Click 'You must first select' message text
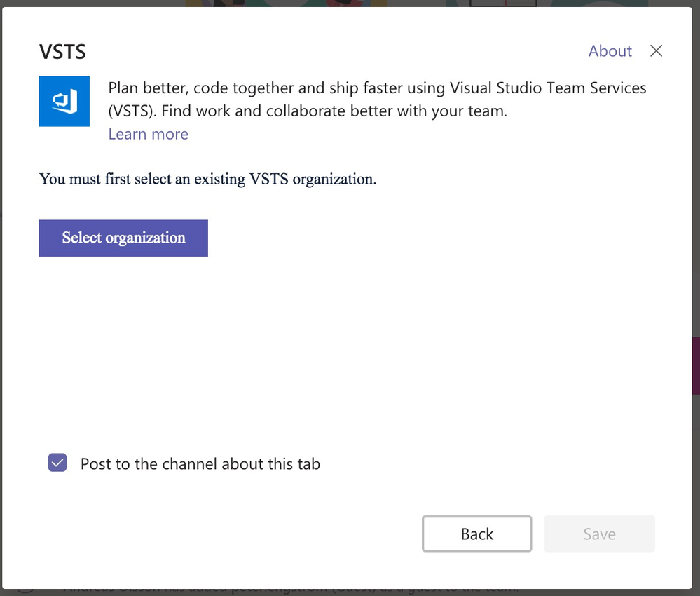The height and width of the screenshot is (596, 700). (207, 180)
